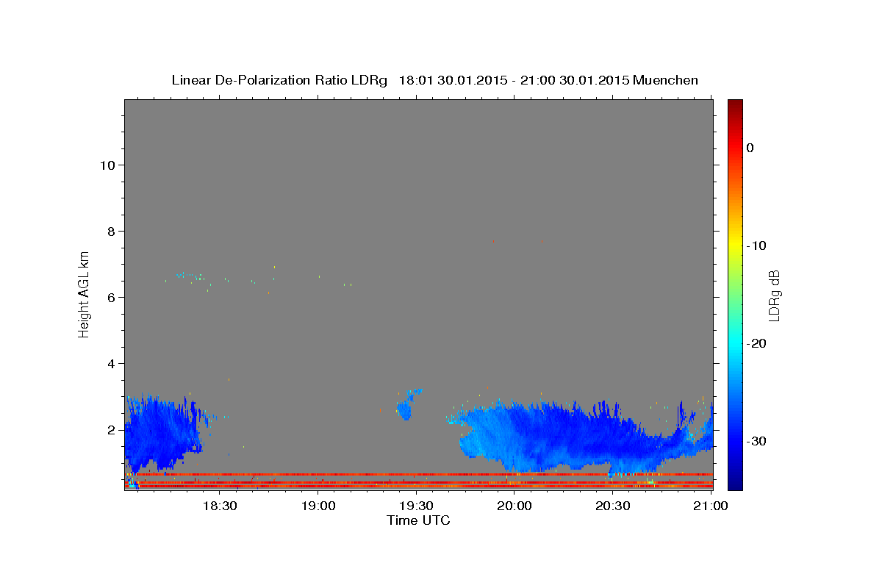Click the 'LDRg dB' colorbar label
Viewport: 882px width, 588px height.
click(x=774, y=295)
